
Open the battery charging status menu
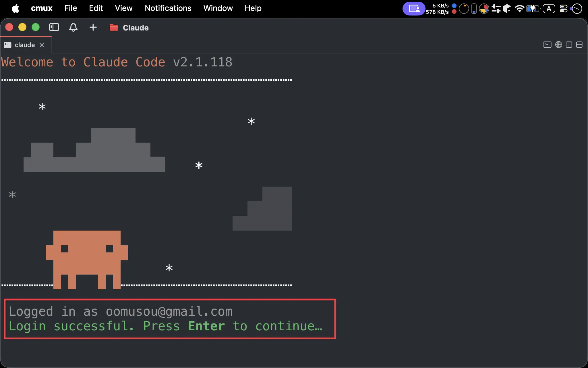point(533,9)
